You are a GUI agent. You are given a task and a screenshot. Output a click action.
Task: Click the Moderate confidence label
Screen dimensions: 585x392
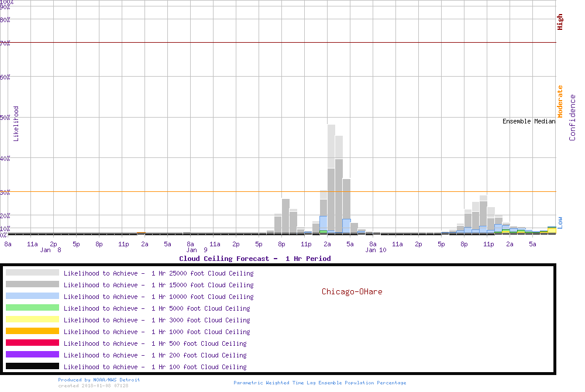pyautogui.click(x=560, y=101)
